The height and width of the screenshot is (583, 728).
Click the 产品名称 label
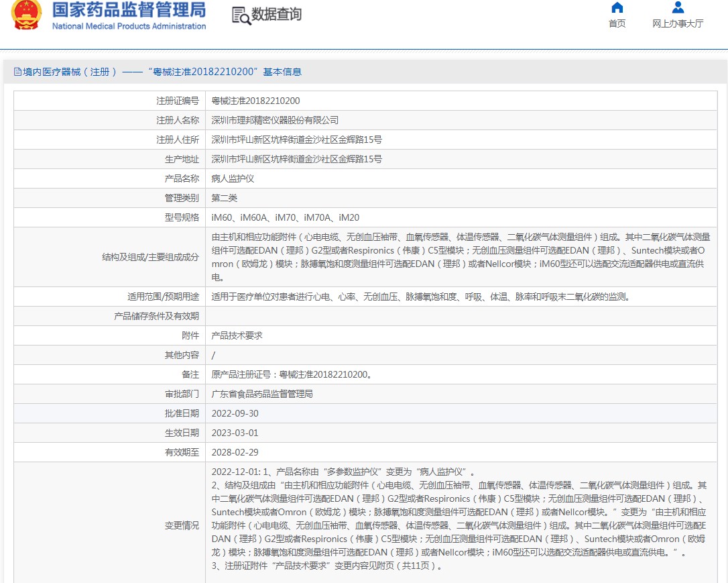182,179
